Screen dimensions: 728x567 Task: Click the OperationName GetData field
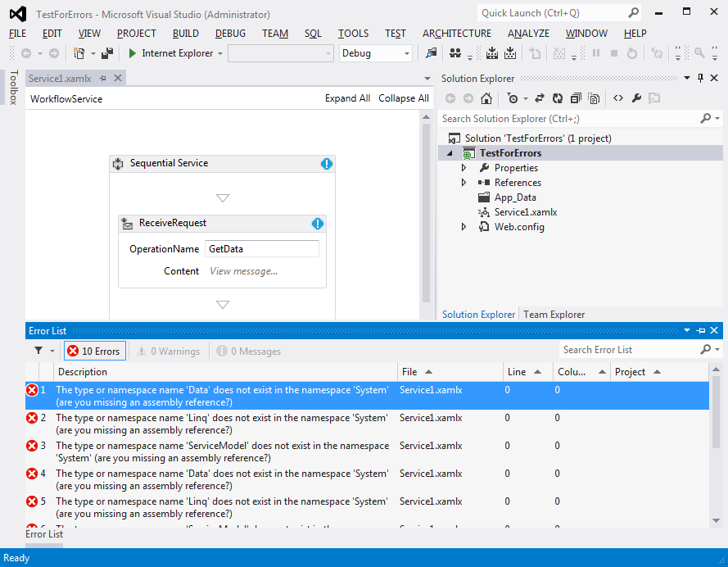[x=262, y=249]
